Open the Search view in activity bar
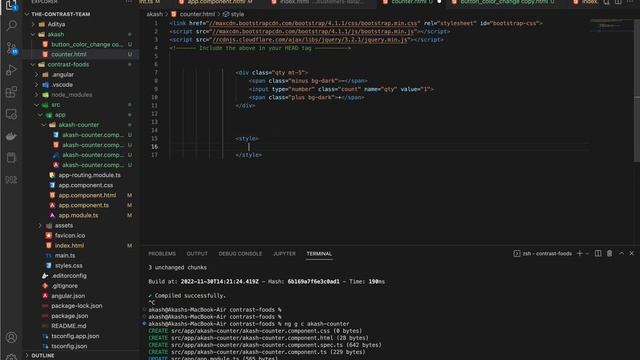The width and height of the screenshot is (640, 360). click(11, 26)
